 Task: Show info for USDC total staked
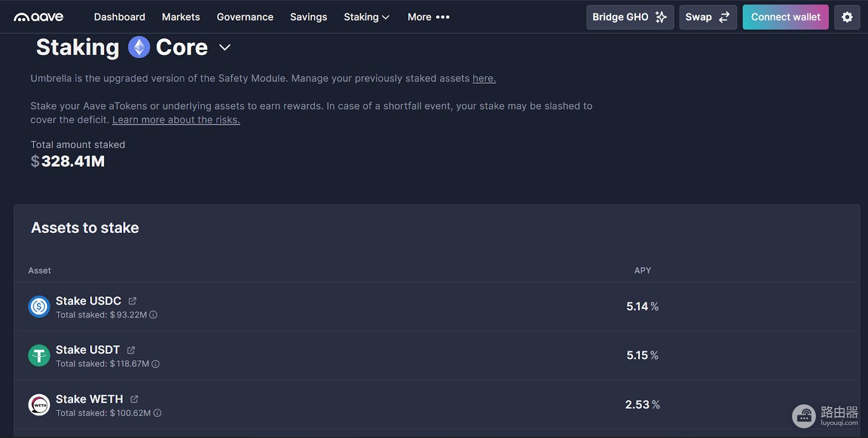[x=154, y=315]
